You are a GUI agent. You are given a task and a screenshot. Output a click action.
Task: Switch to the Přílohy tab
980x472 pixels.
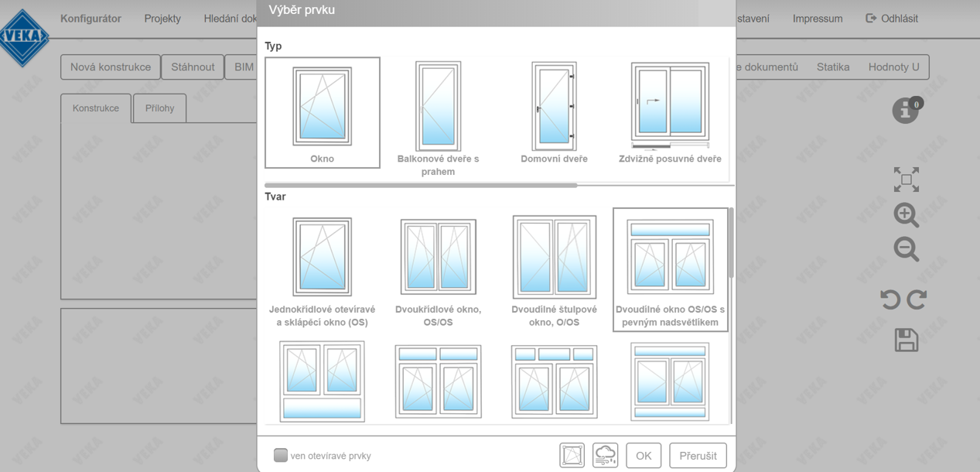pos(160,108)
